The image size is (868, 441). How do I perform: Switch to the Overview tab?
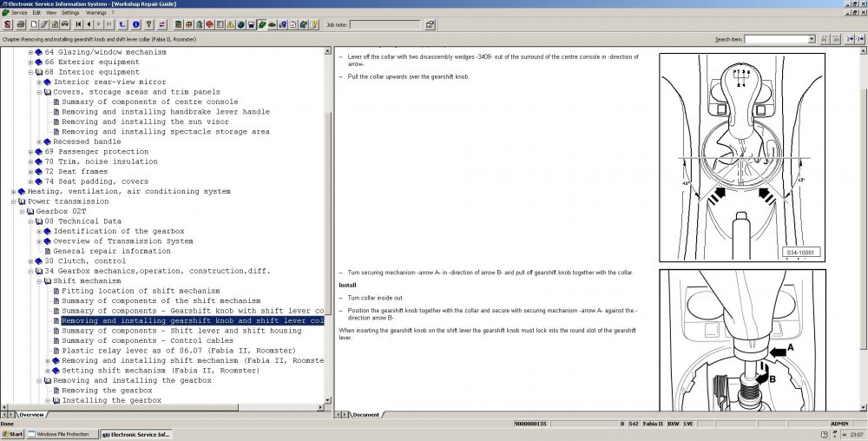pyautogui.click(x=31, y=414)
